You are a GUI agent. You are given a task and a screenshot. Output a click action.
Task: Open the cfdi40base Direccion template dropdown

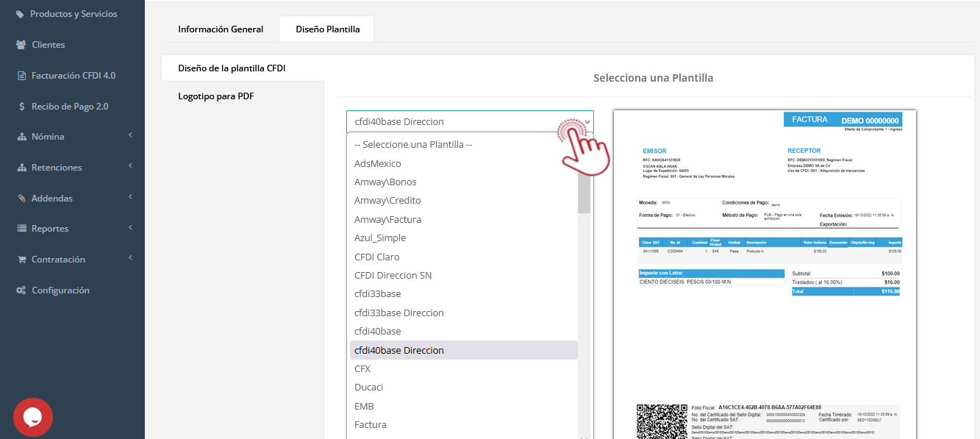(x=469, y=121)
